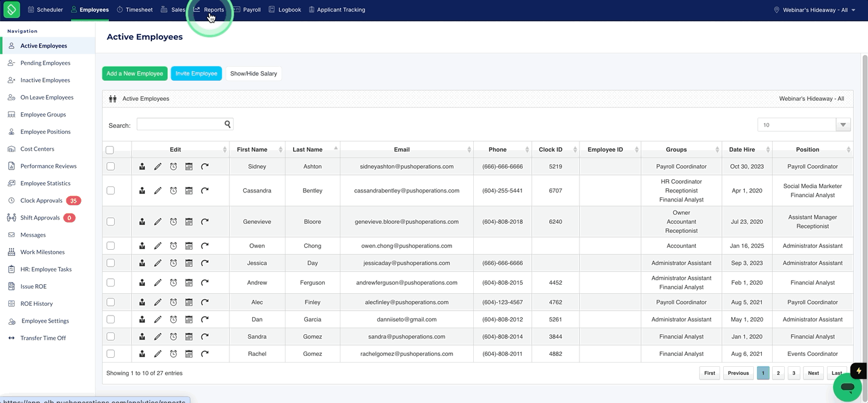Select the checkbox for Cassandra Bentley
Image resolution: width=868 pixels, height=403 pixels.
[110, 191]
